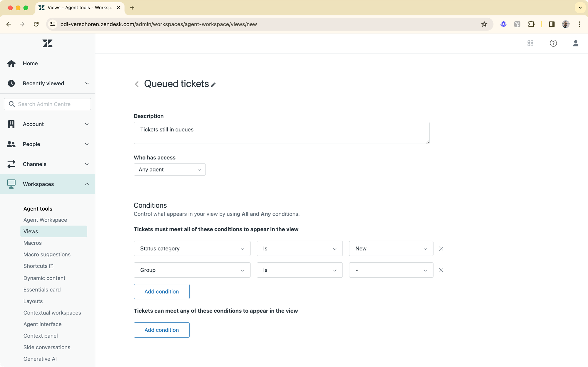Open the help question mark icon
The image size is (588, 367).
(553, 43)
